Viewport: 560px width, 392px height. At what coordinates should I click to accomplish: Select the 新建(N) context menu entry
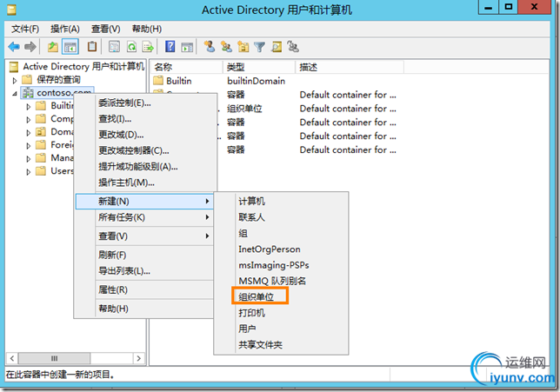(x=144, y=202)
